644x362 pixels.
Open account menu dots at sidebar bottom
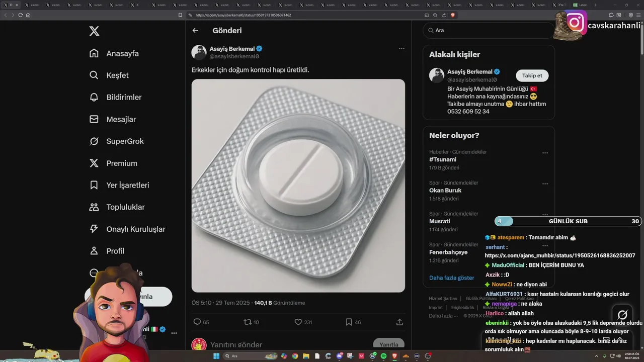(x=174, y=333)
